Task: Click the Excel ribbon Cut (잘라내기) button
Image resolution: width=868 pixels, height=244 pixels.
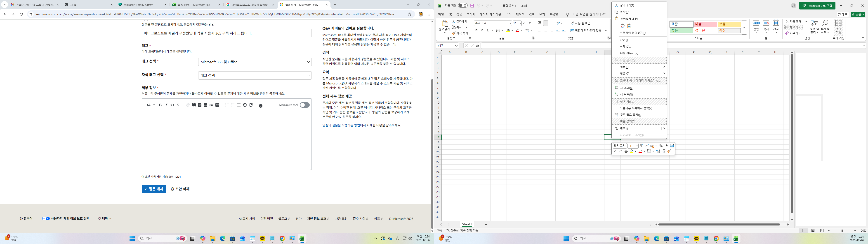Action: [460, 21]
